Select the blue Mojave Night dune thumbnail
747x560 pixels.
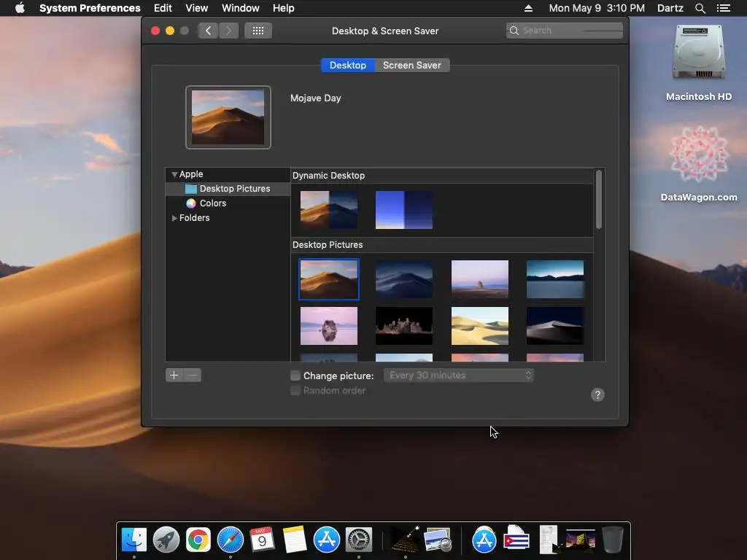[x=404, y=279]
